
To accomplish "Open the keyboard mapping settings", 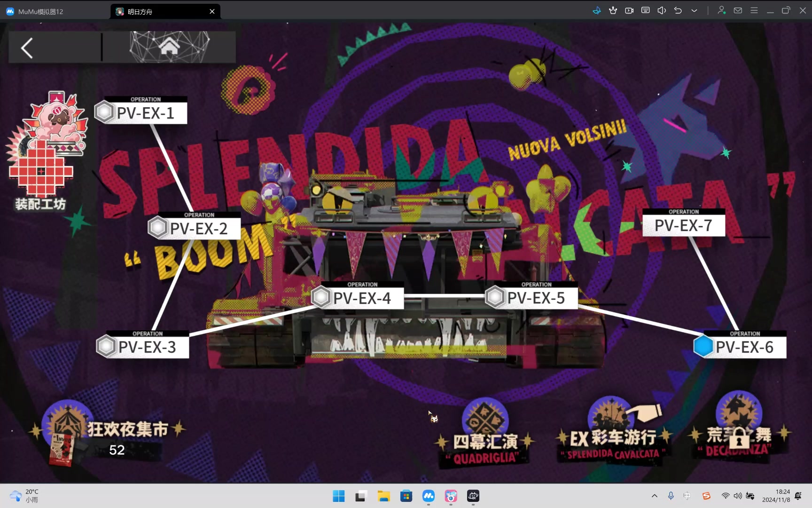I will pos(646,11).
